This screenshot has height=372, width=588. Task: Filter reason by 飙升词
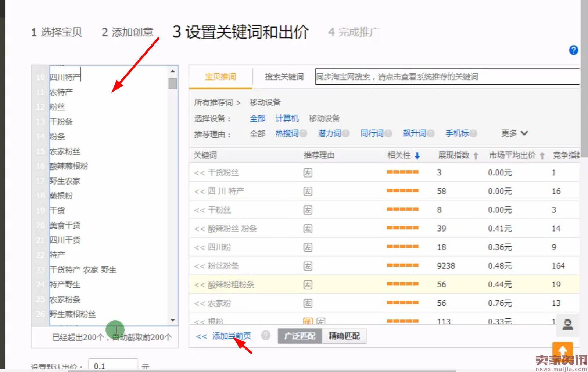(x=415, y=133)
